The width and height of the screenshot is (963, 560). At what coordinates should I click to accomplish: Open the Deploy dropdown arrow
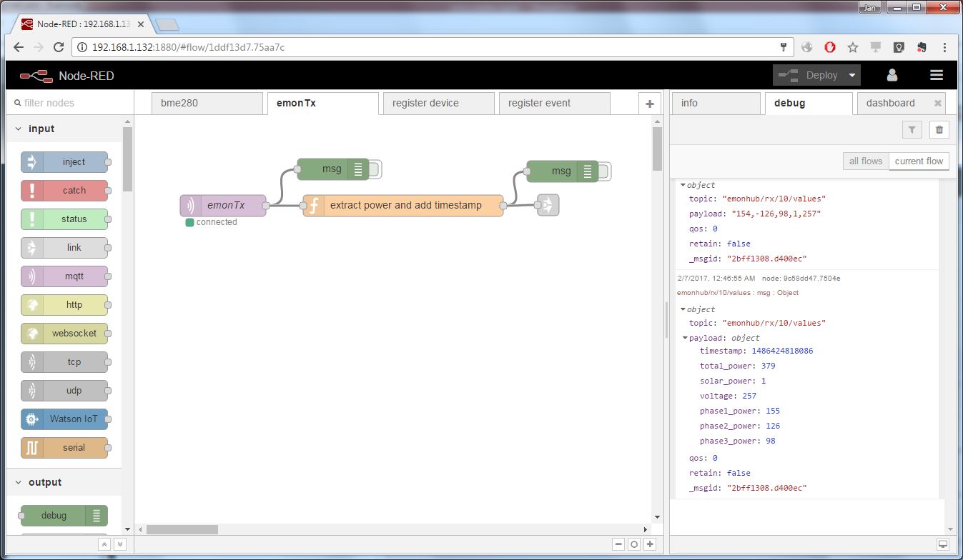pyautogui.click(x=852, y=75)
